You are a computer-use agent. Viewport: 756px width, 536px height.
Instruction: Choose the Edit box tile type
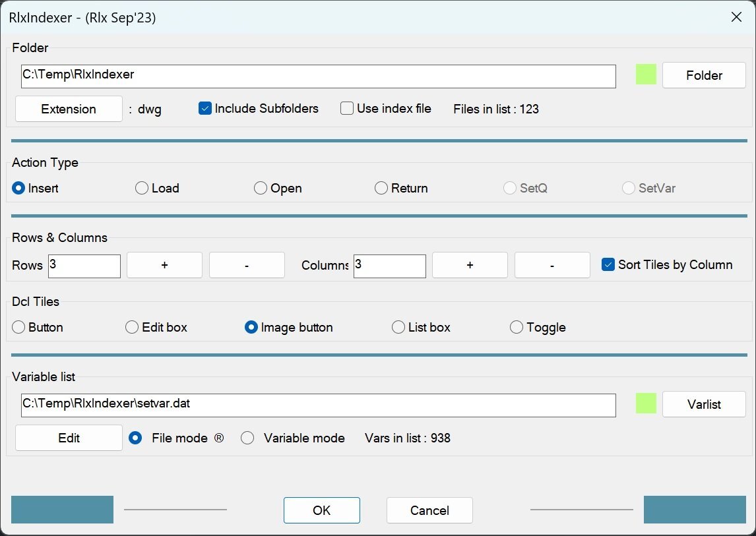(132, 328)
